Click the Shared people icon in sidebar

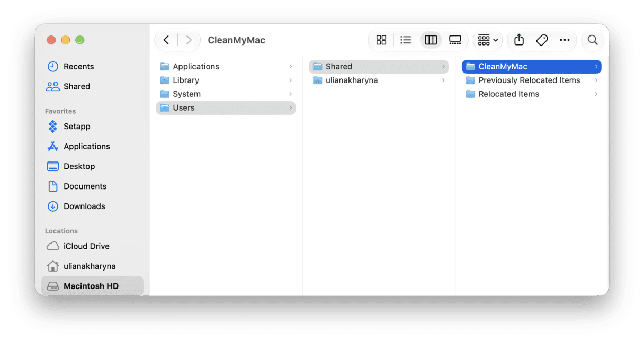click(x=52, y=86)
